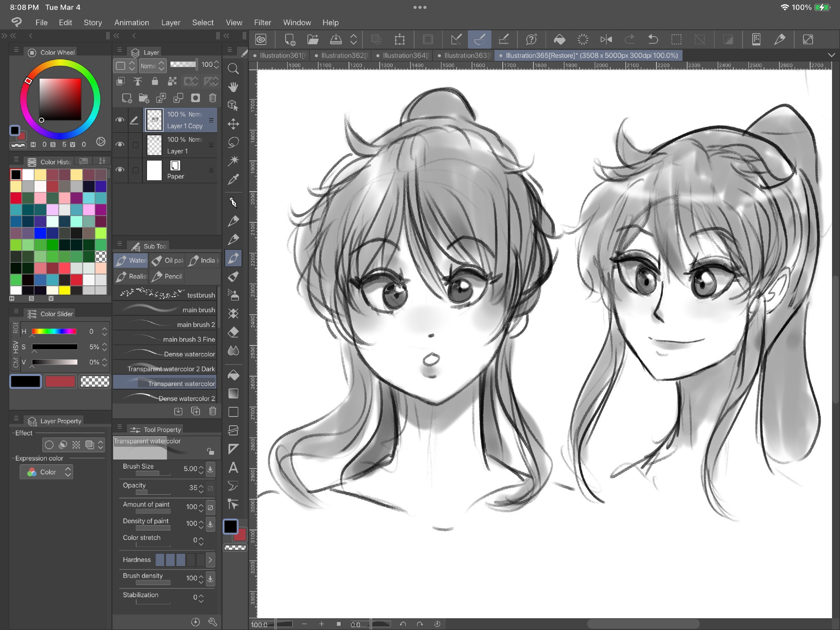Expand the Hardness options arrow
Screen dimensions: 840x630
pos(210,560)
